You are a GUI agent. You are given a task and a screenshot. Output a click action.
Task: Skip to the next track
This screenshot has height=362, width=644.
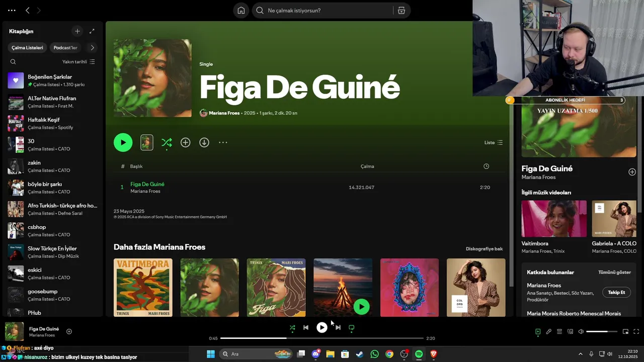click(338, 328)
